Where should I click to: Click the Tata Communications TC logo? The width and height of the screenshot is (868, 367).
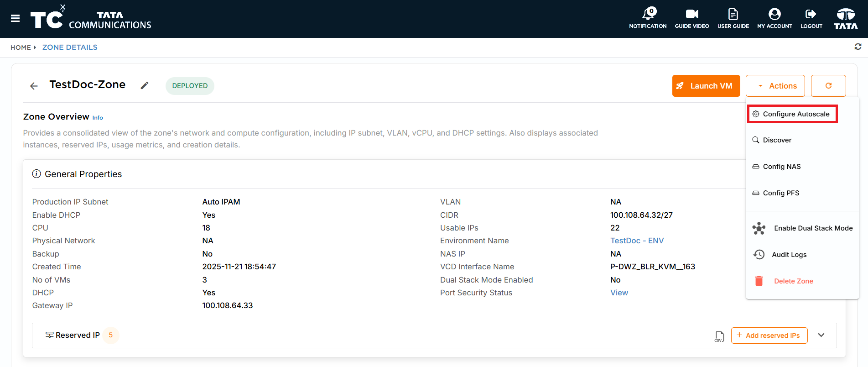click(x=91, y=18)
